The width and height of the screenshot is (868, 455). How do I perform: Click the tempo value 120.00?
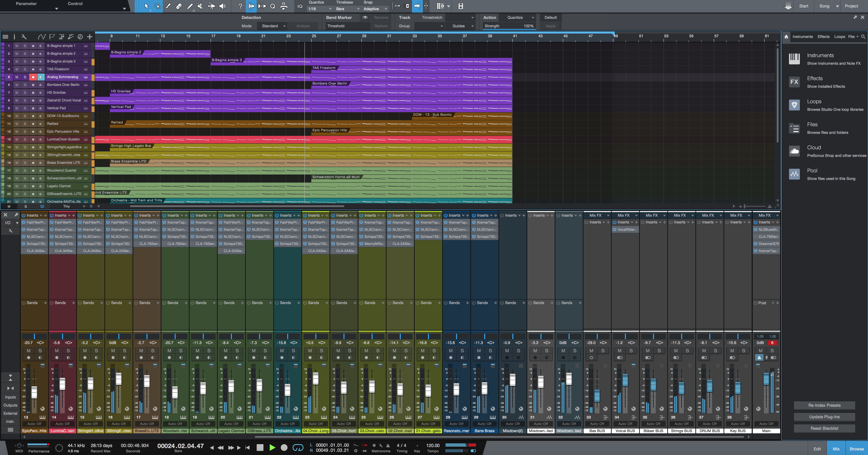click(433, 445)
